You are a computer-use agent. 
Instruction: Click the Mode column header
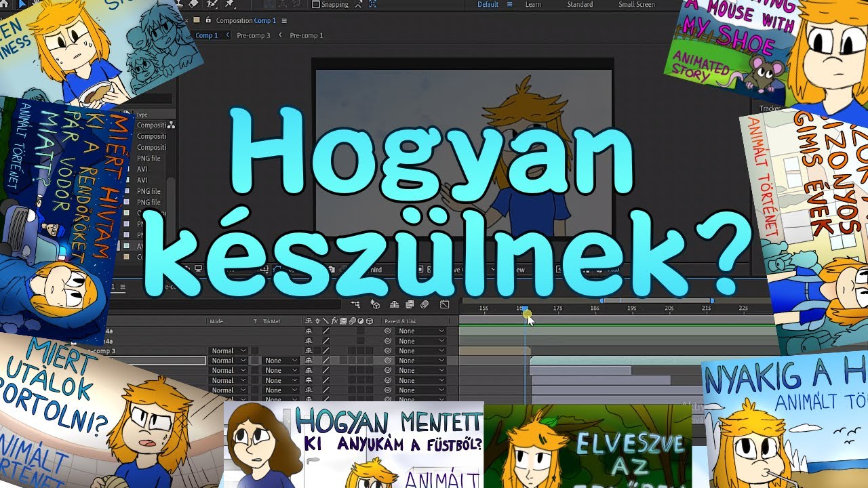pyautogui.click(x=216, y=321)
